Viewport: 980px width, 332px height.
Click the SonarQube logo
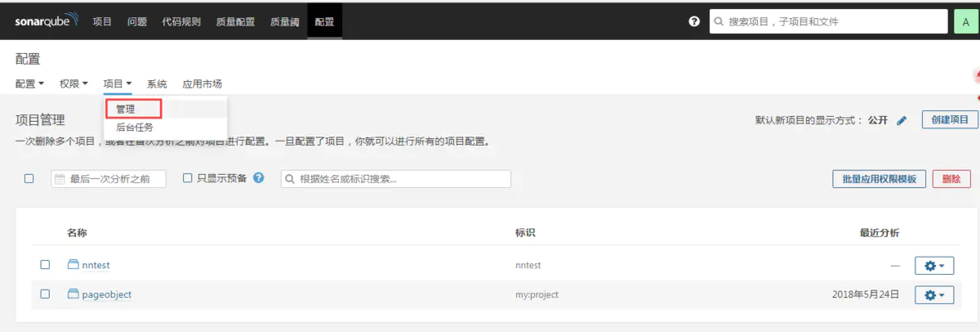46,21
